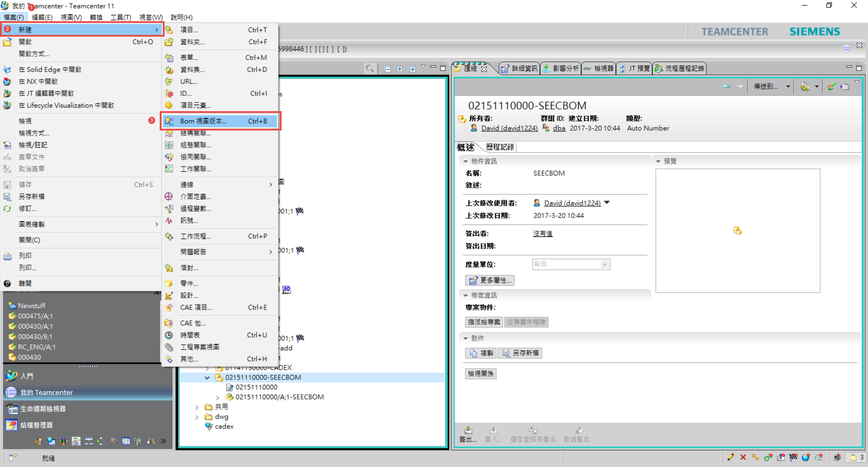
Task: Click the Lifecycle Visualization open icon
Action: [7, 105]
